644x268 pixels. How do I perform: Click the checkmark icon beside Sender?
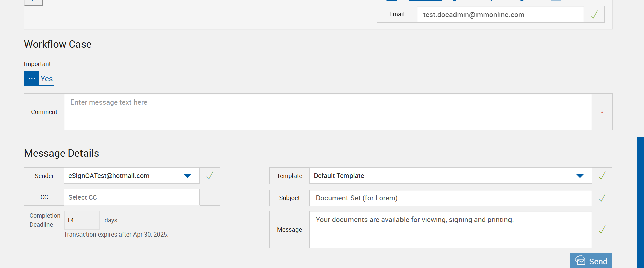click(210, 176)
